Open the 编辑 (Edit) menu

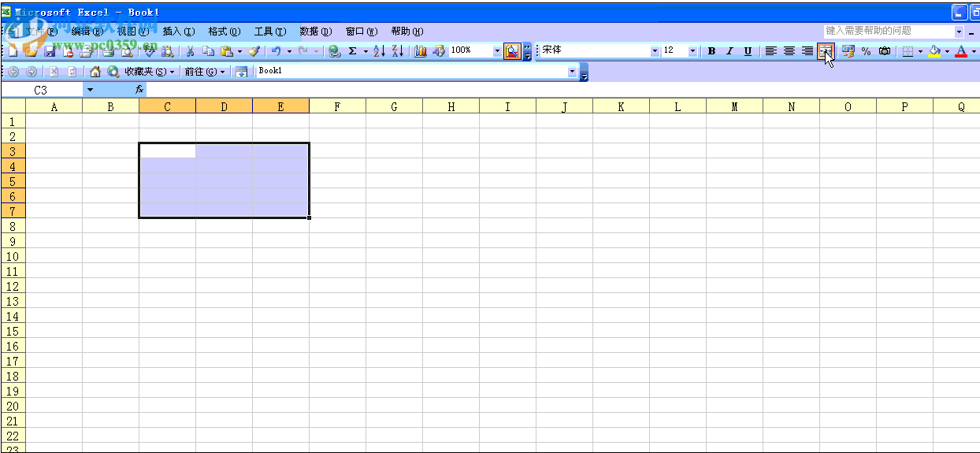click(87, 32)
